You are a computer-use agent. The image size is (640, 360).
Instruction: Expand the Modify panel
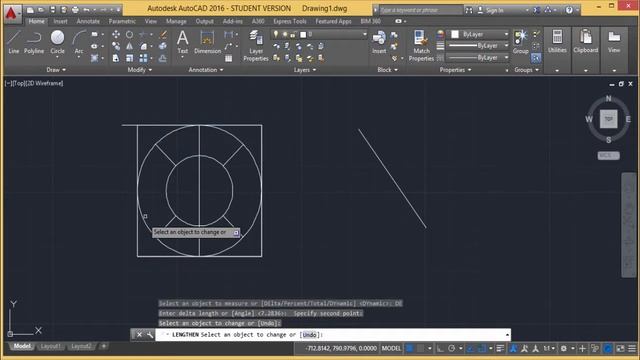point(140,70)
